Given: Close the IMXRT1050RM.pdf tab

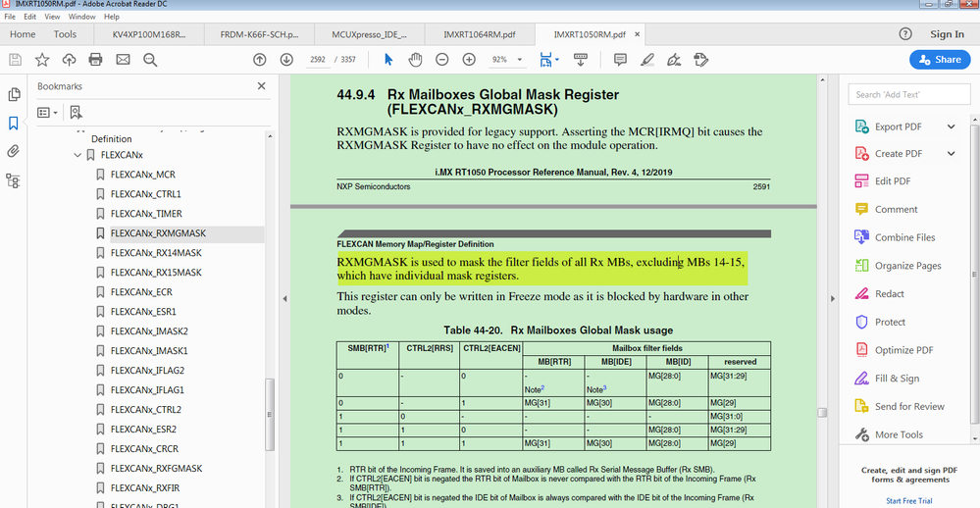Looking at the screenshot, I should (x=637, y=34).
